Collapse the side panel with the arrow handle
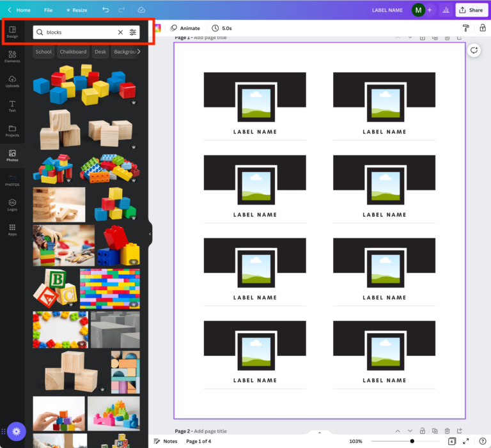 click(150, 234)
